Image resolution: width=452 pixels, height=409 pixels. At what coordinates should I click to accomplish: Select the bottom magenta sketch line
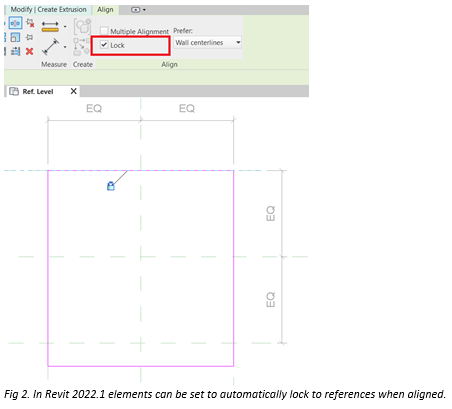coord(141,366)
